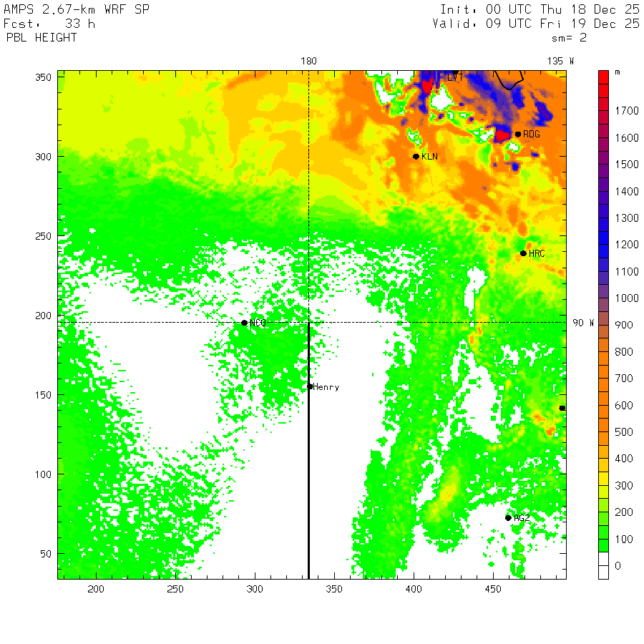Viewport: 644px width, 644px height.
Task: Click the HRC station marker dot
Action: coord(523,253)
